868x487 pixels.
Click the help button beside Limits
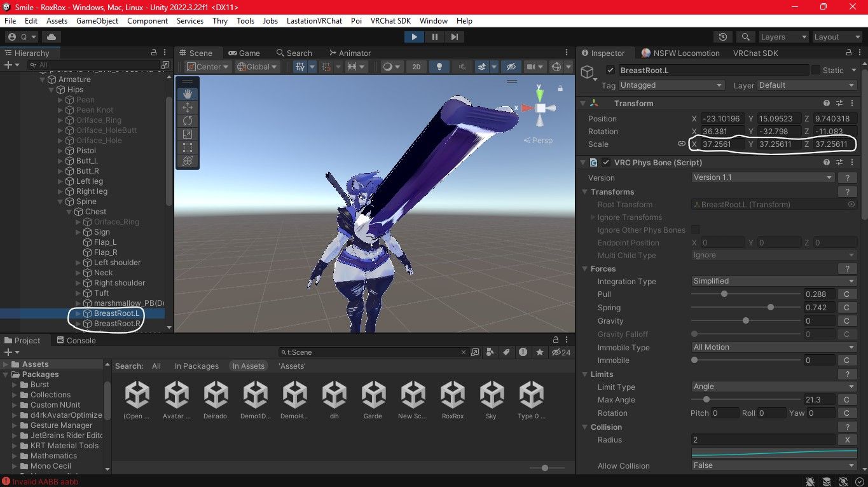[847, 374]
